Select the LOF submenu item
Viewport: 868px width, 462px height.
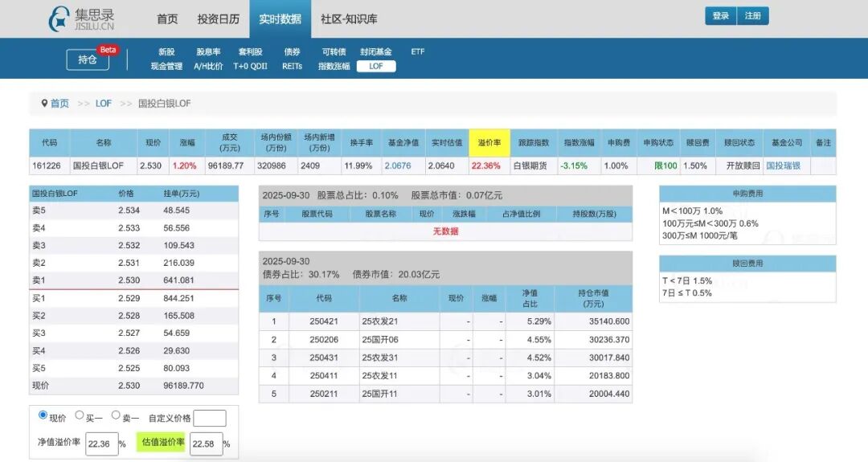376,67
